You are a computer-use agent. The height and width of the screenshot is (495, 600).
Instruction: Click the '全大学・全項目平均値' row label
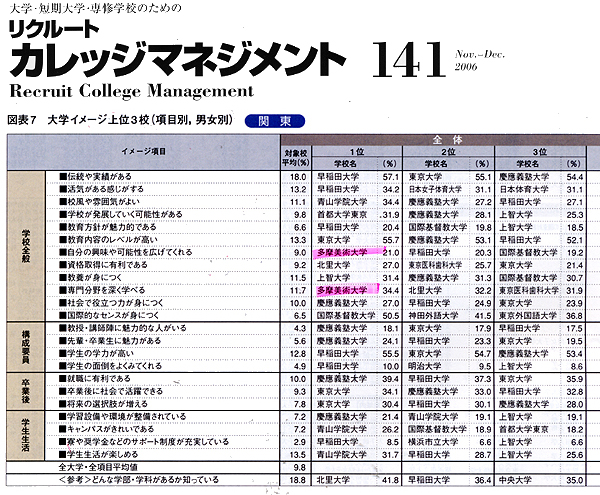tap(98, 467)
